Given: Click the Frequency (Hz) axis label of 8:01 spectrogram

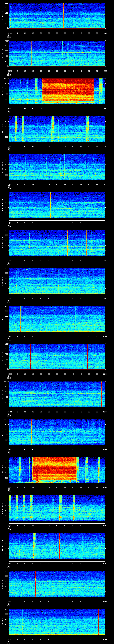Looking at the screenshot, I should click(x=3, y=16).
